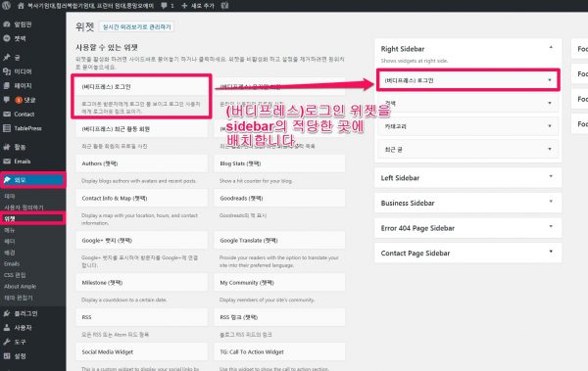Expand the 카테고리 widget arrow
588x371 pixels.
550,126
